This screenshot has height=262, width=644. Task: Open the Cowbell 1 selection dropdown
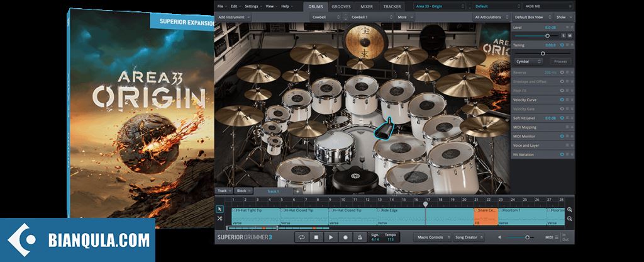[372, 17]
